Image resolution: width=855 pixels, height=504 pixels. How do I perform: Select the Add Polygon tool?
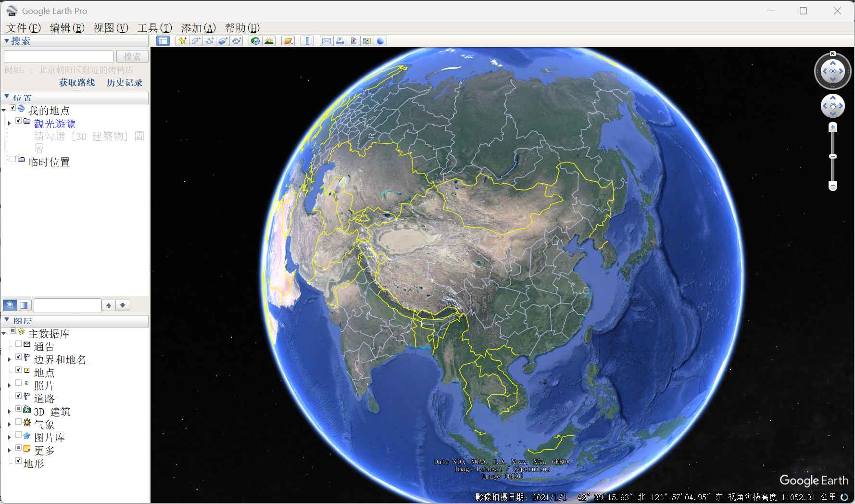[x=195, y=41]
